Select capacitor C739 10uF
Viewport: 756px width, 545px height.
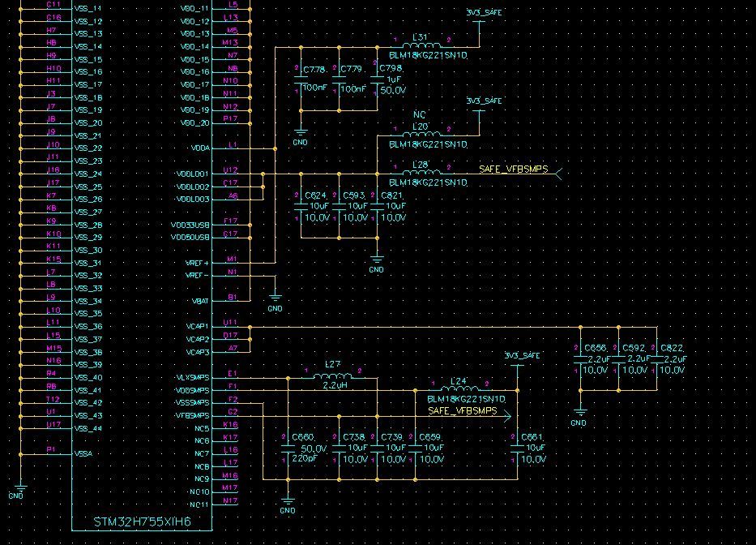coord(377,448)
